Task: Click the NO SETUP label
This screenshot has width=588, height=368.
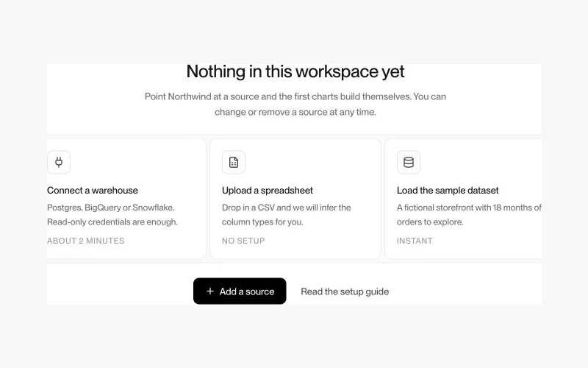Action: (243, 241)
